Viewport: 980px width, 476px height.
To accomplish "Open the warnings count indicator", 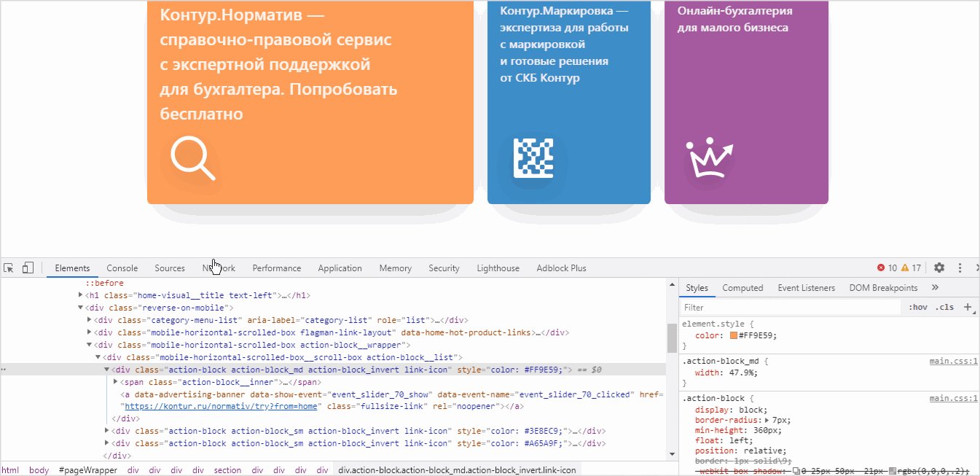I will pos(912,268).
